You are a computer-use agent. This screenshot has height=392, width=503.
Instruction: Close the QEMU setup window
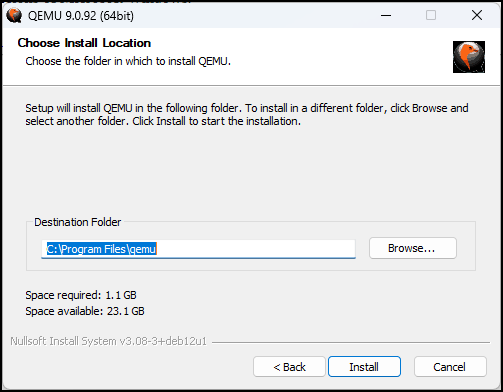[477, 15]
